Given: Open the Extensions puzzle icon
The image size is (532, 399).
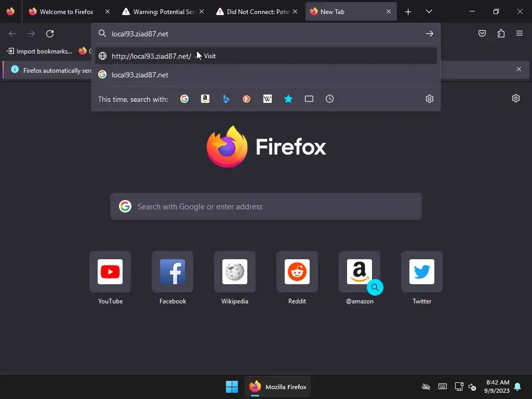Looking at the screenshot, I should pyautogui.click(x=501, y=33).
